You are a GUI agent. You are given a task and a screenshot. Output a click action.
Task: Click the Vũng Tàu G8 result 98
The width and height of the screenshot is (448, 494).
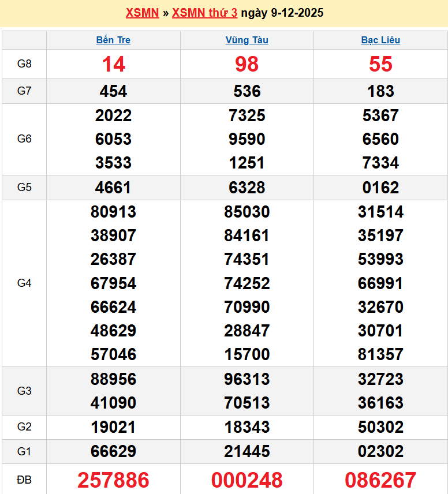(247, 64)
